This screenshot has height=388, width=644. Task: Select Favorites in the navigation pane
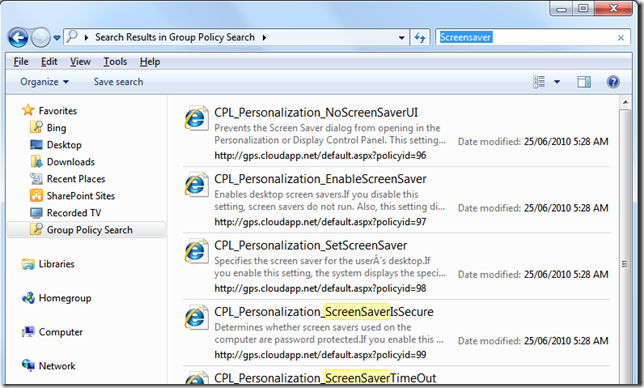tap(58, 111)
